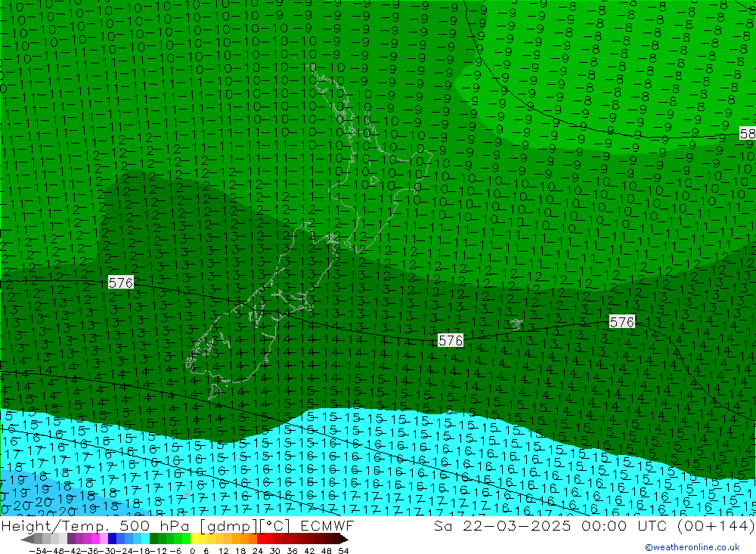Click the easternmost 576 contour label

coord(622,322)
